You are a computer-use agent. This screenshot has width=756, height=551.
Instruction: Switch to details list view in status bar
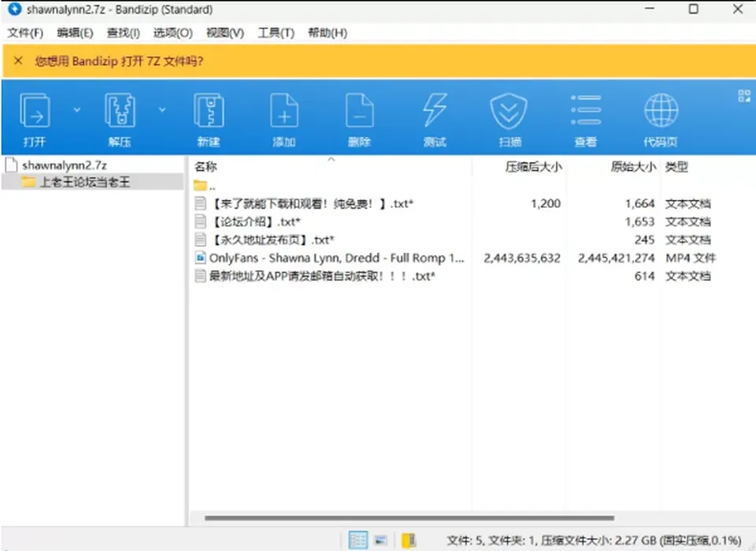358,540
